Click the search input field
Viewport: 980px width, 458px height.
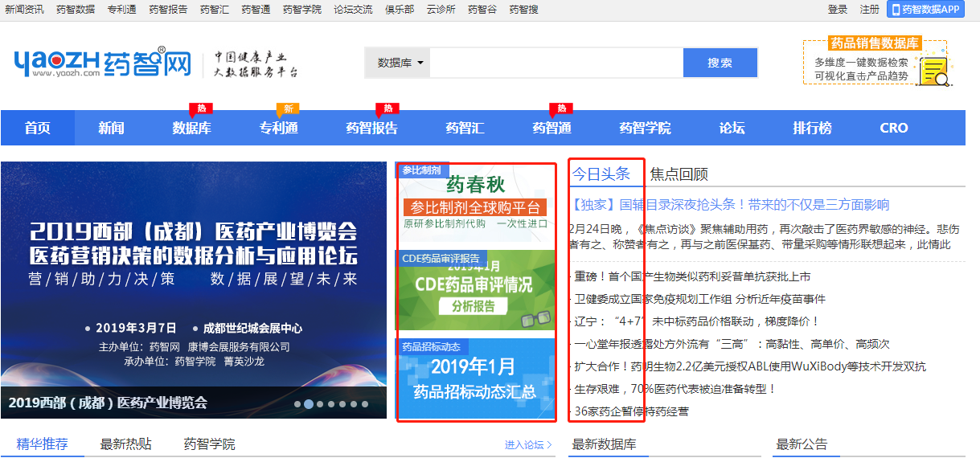(x=556, y=63)
